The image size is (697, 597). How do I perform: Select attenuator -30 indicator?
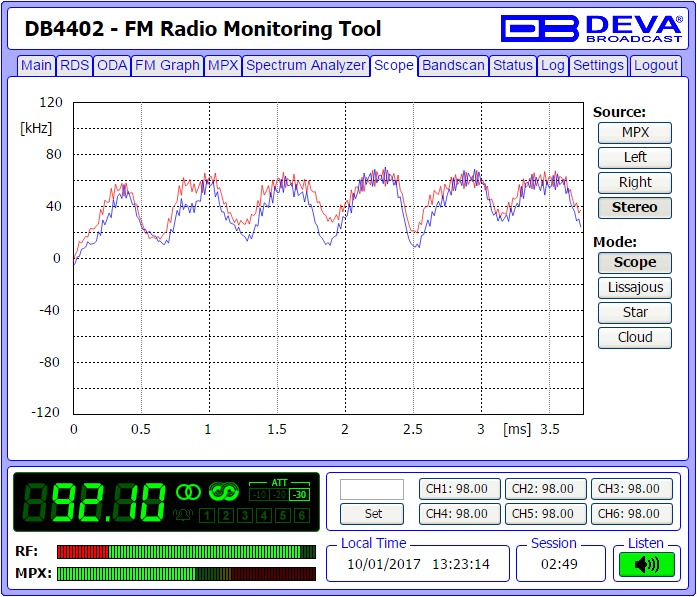(299, 494)
